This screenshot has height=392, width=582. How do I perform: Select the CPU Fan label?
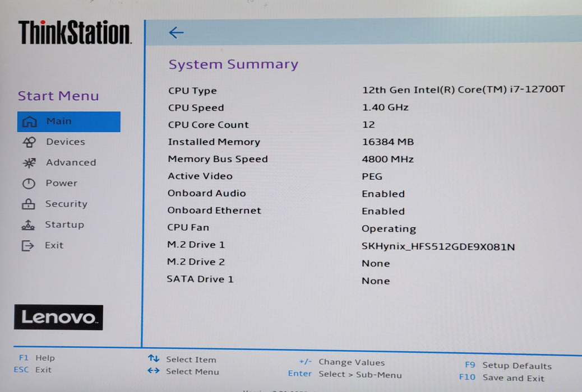coord(188,227)
